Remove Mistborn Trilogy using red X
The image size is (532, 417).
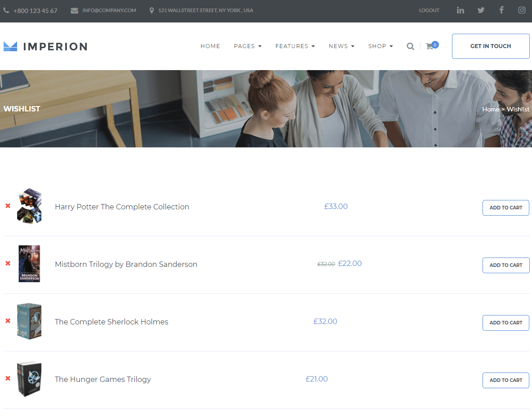[8, 263]
